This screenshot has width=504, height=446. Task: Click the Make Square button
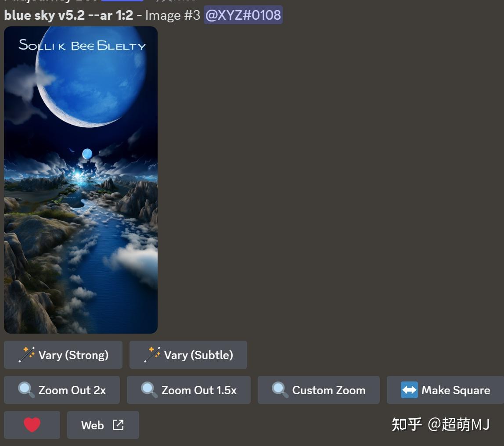pyautogui.click(x=445, y=389)
